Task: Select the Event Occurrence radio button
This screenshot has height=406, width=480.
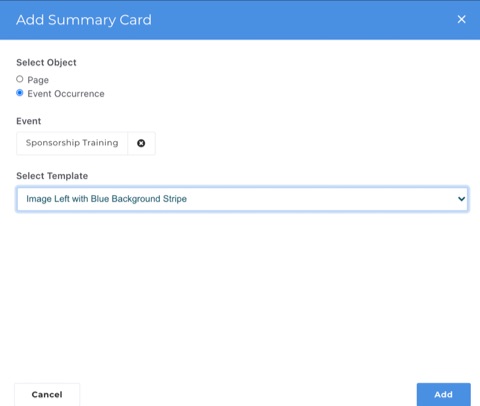Action: point(20,93)
